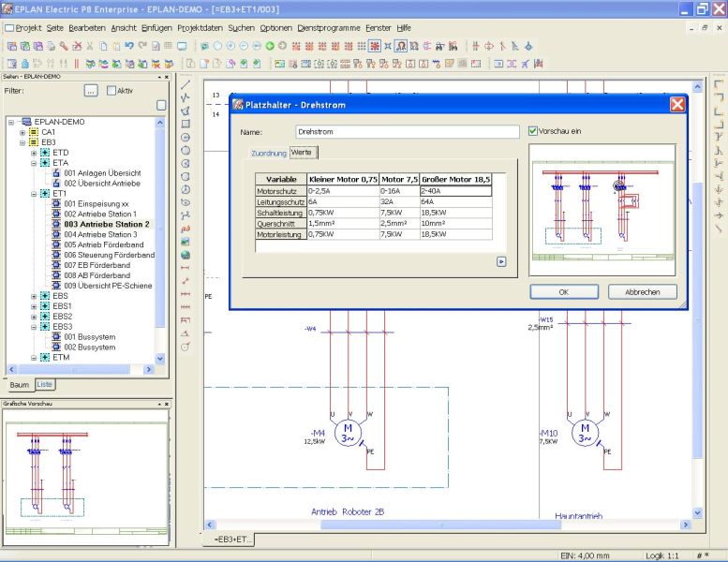Click the Grafische Vorschau thumbnail
Image resolution: width=728 pixels, height=562 pixels.
(x=86, y=477)
